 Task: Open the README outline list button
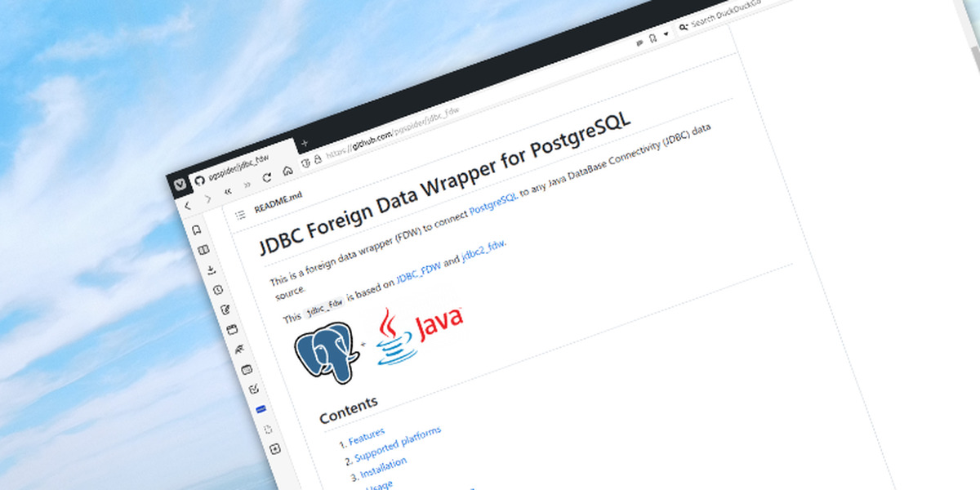(240, 215)
